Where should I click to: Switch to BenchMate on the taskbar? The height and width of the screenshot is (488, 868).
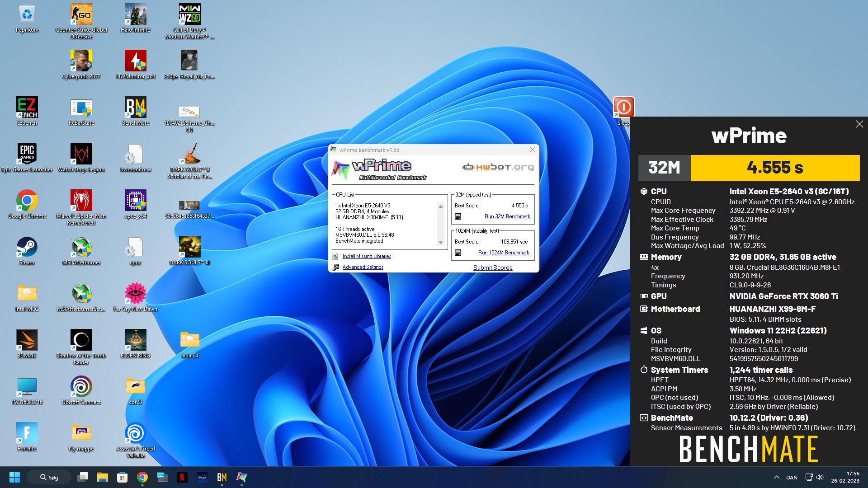tap(222, 477)
